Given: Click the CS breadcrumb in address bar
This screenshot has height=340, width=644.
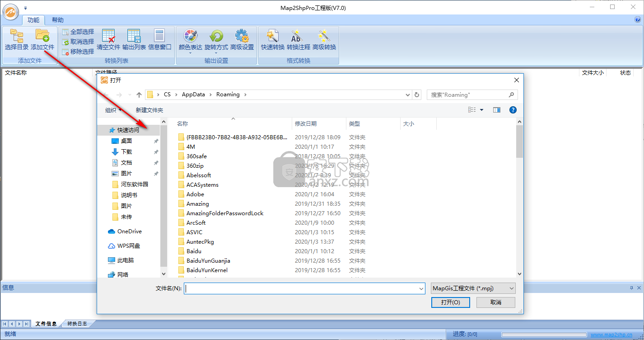Looking at the screenshot, I should pyautogui.click(x=168, y=94).
